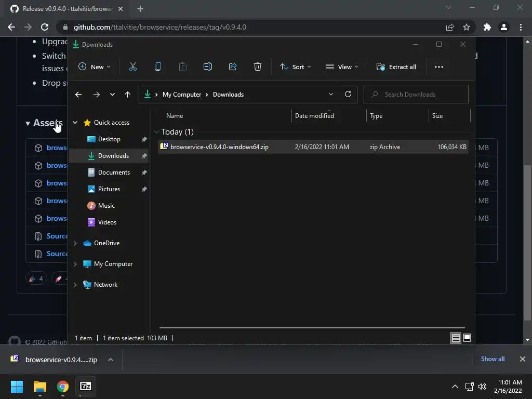Sort by Date modified column header
Image resolution: width=532 pixels, height=399 pixels.
point(314,116)
